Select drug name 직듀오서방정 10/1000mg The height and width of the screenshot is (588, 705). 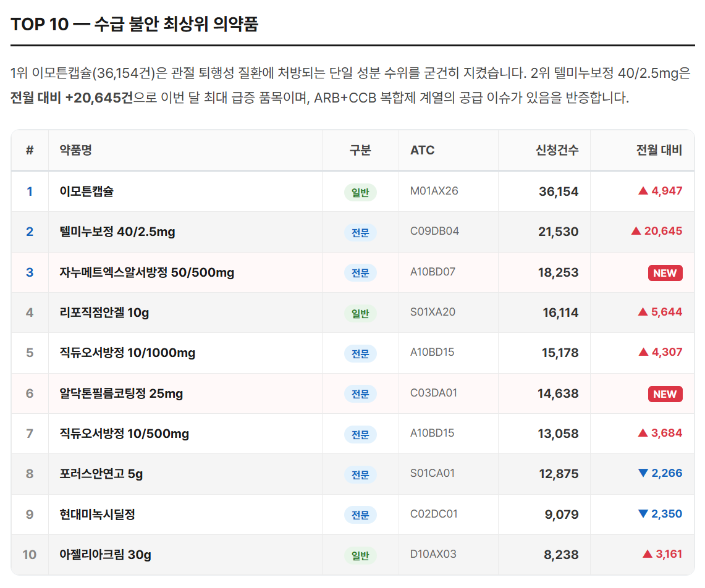click(127, 353)
